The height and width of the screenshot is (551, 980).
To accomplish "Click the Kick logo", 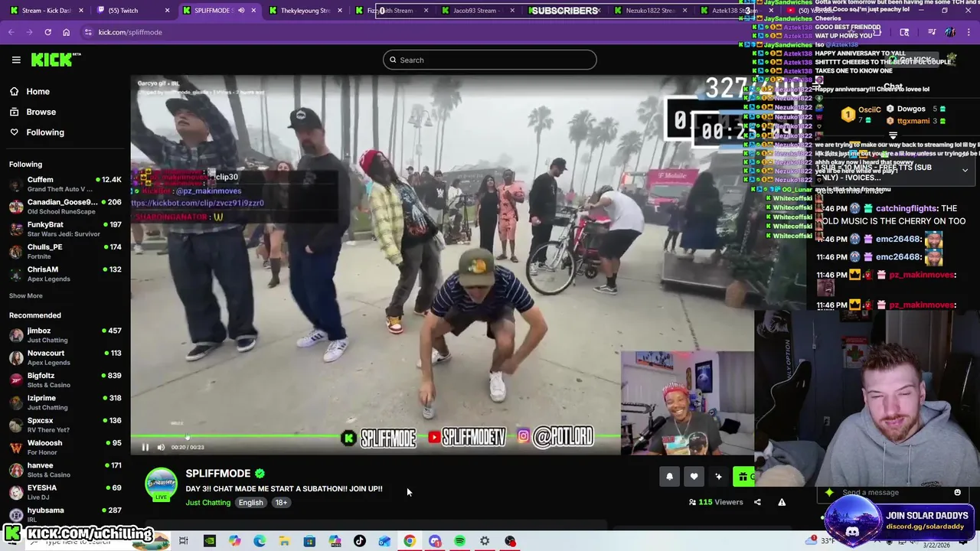I will tap(56, 60).
